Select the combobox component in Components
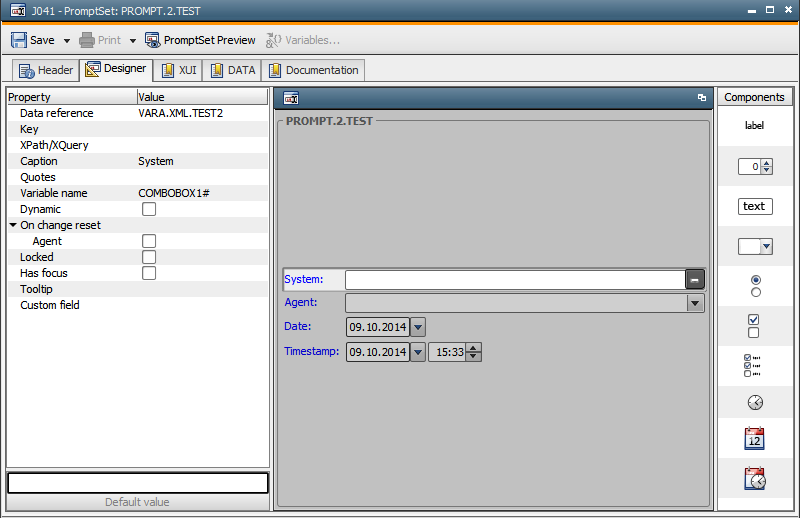The width and height of the screenshot is (800, 518). 755,246
